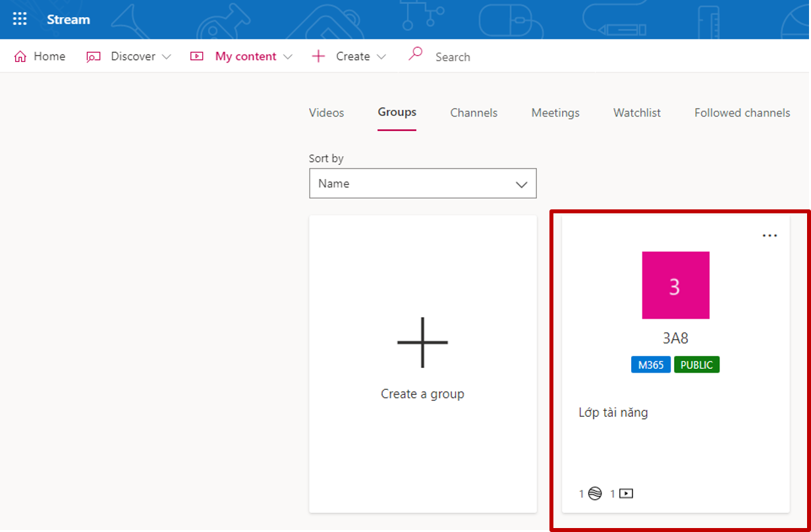Open the Sort by Name dropdown
811x532 pixels.
pyautogui.click(x=422, y=184)
